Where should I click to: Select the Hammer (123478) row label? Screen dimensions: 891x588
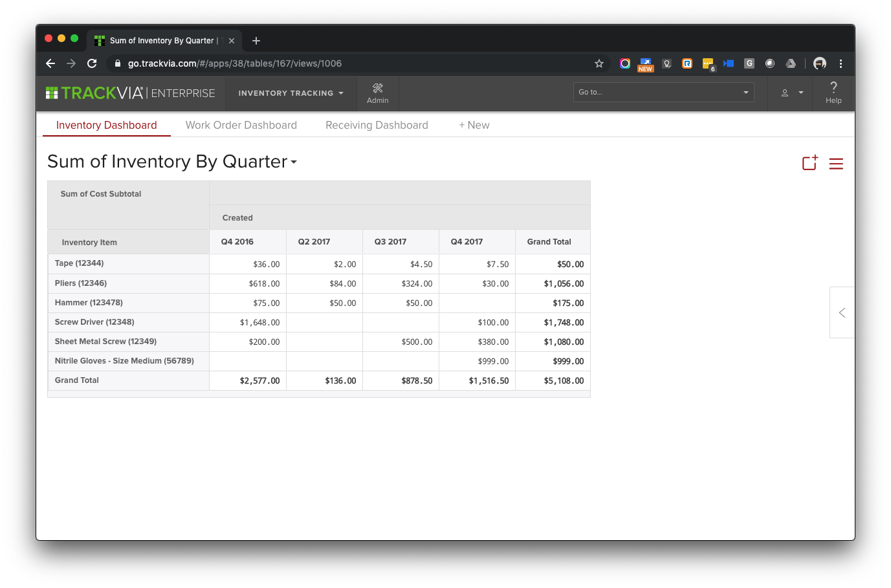pyautogui.click(x=89, y=303)
